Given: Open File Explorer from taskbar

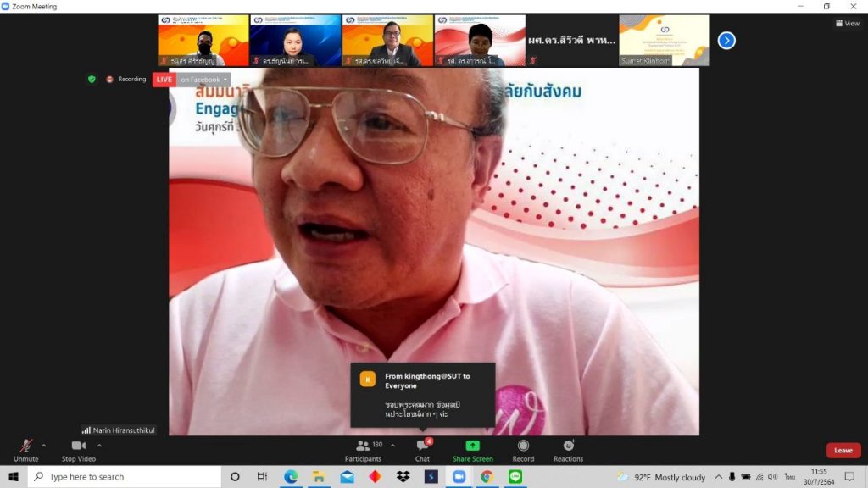Looking at the screenshot, I should (319, 476).
